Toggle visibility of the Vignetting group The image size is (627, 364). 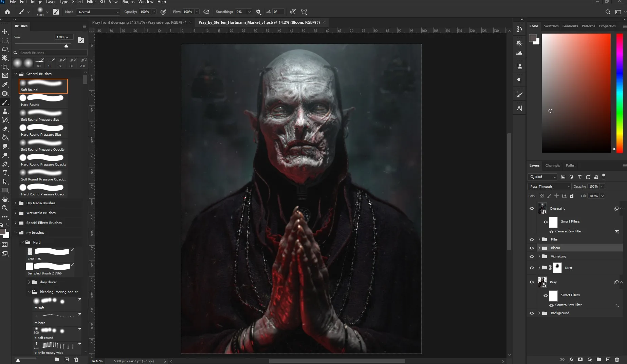pos(532,256)
